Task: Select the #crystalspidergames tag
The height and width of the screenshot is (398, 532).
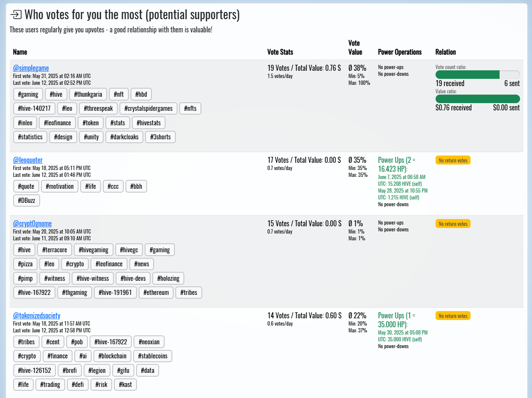Action: (x=148, y=108)
